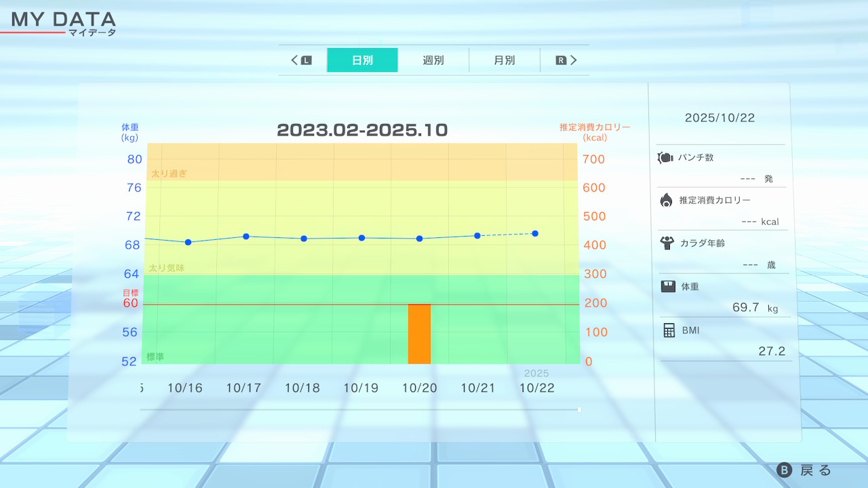Image resolution: width=868 pixels, height=488 pixels.
Task: Select the 日別 daily tab
Action: tap(362, 60)
